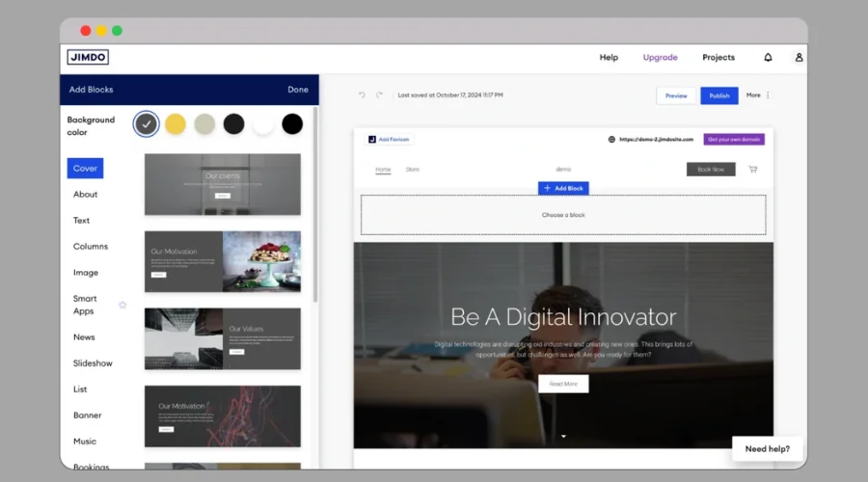Choose the beige background color
Viewport: 868px width, 482px height.
204,124
